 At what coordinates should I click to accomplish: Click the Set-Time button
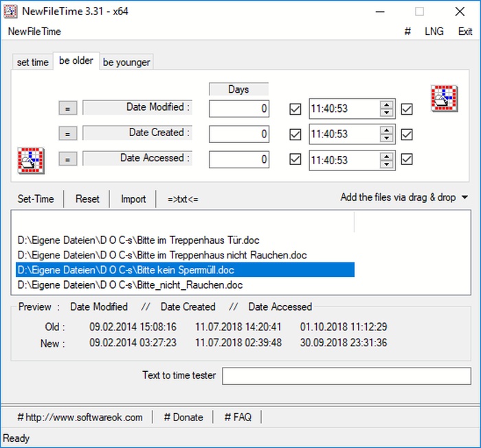pos(36,199)
